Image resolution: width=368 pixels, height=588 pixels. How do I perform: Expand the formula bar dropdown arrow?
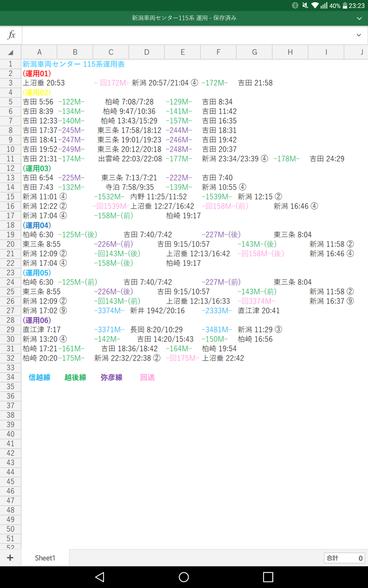(x=359, y=35)
